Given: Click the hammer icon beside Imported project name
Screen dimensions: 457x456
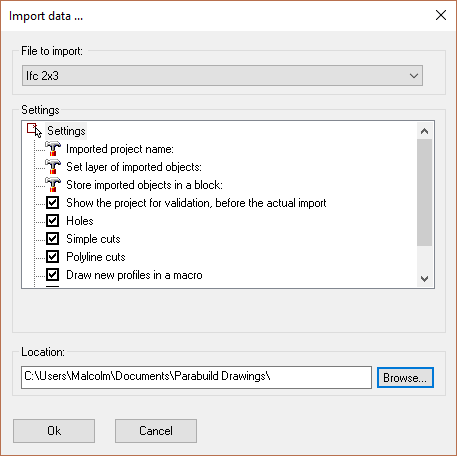Looking at the screenshot, I should pos(53,149).
